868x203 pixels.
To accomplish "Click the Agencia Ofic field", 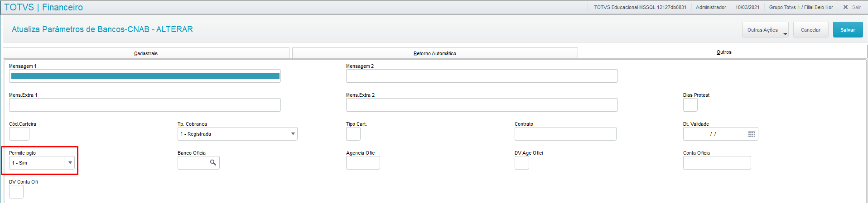I will click(x=363, y=163).
